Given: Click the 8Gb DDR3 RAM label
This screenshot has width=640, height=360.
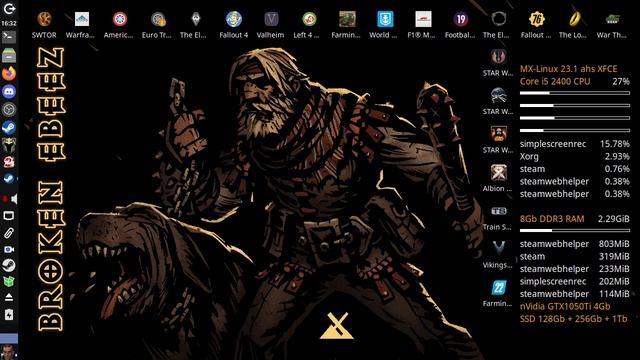Looking at the screenshot, I should [552, 219].
